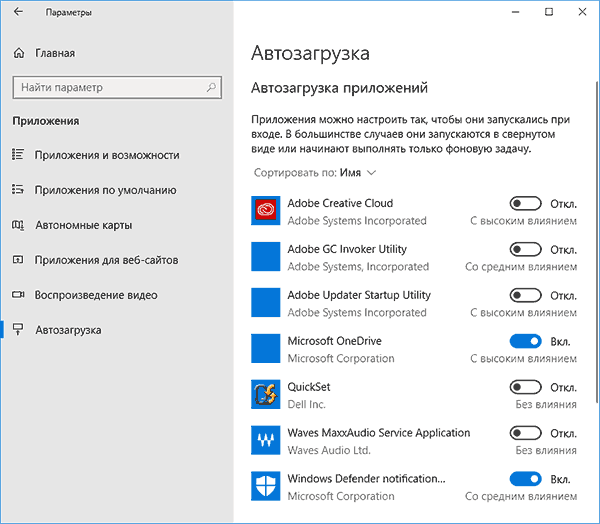This screenshot has height=524, width=600.
Task: Click the Waves MaxxAudio app icon
Action: 266,440
